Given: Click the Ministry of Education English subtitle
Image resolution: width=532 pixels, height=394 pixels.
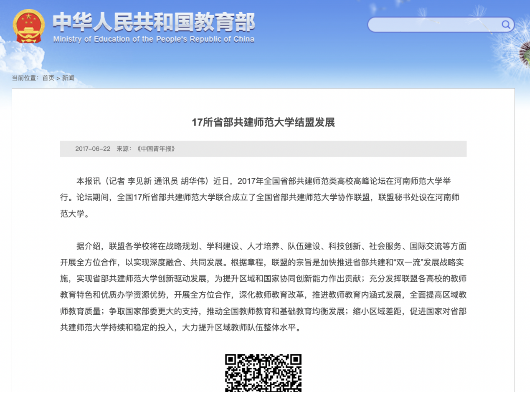Looking at the screenshot, I should tap(154, 40).
